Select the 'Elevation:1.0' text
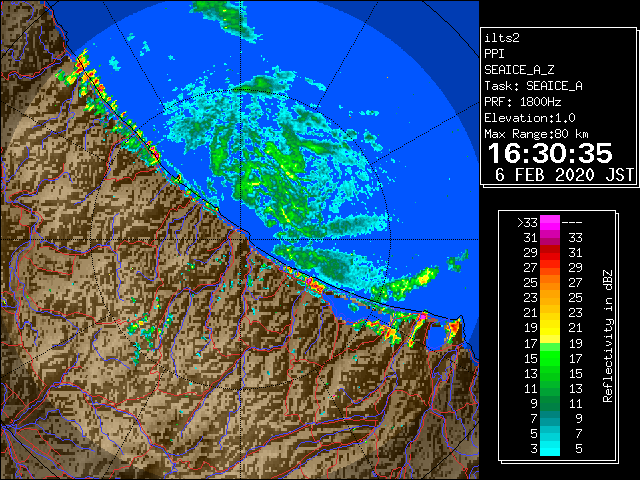This screenshot has width=640, height=480. 530,118
